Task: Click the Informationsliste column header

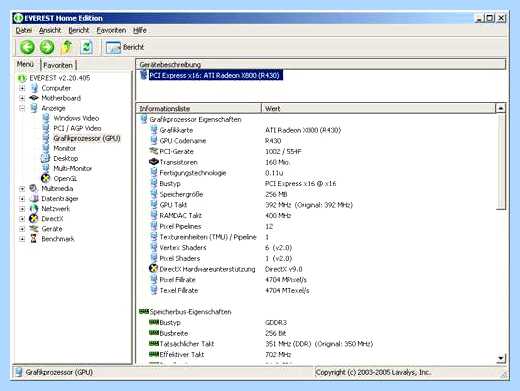Action: click(x=199, y=108)
